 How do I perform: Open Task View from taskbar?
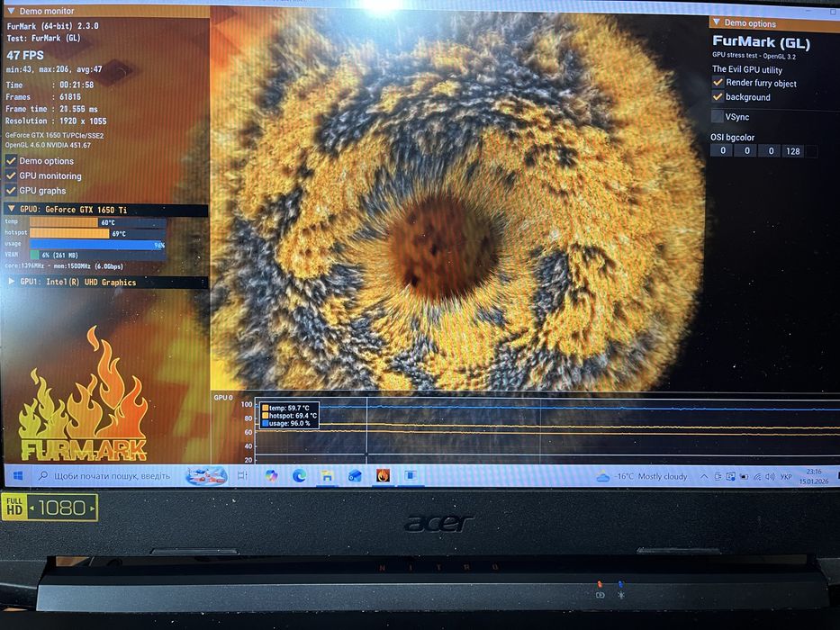(242, 476)
